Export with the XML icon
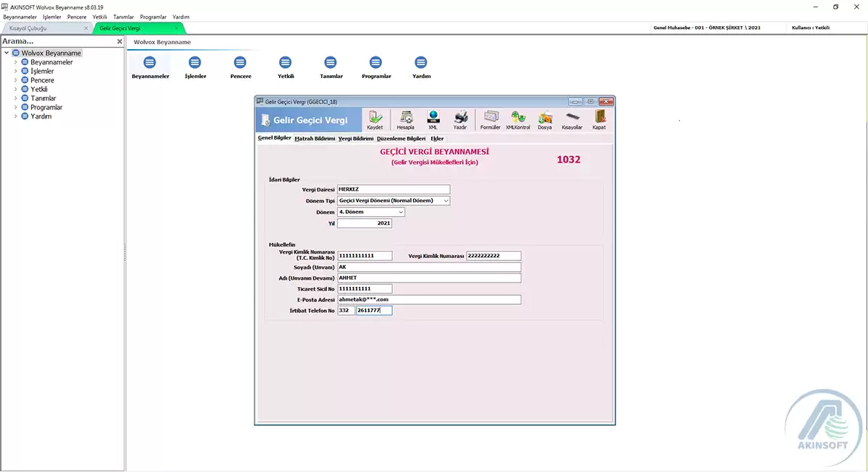The height and width of the screenshot is (472, 868). pyautogui.click(x=433, y=117)
